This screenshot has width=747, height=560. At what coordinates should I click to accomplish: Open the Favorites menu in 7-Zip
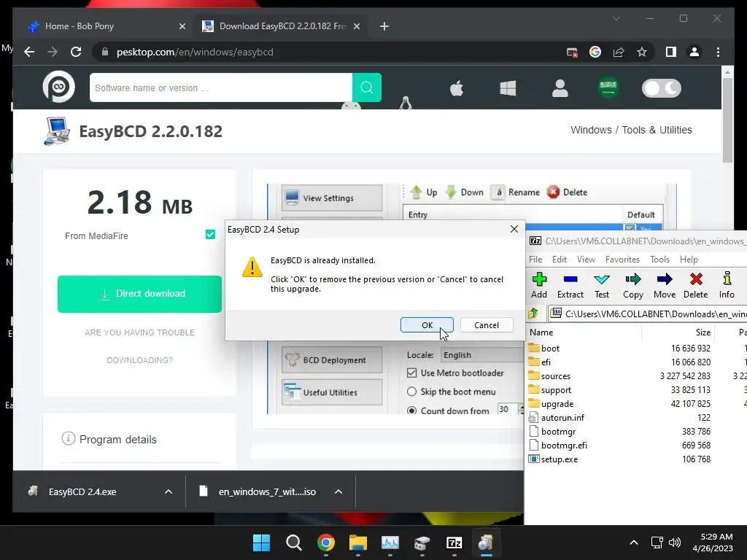coord(622,259)
